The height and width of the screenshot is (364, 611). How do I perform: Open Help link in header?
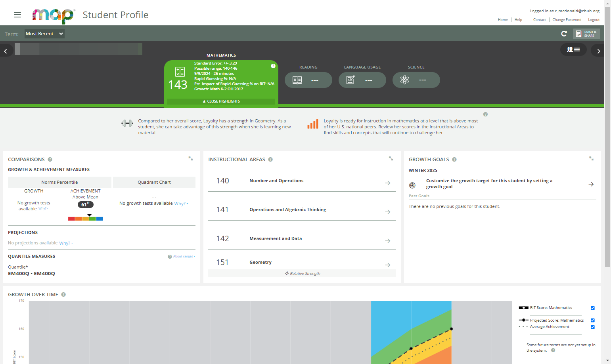(x=518, y=20)
